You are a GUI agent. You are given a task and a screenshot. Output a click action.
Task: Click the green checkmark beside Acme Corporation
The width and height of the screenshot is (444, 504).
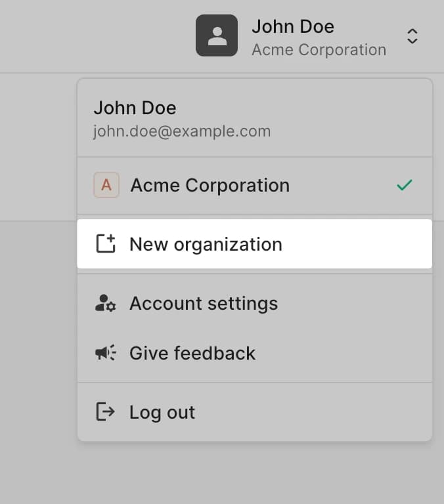[x=405, y=186]
